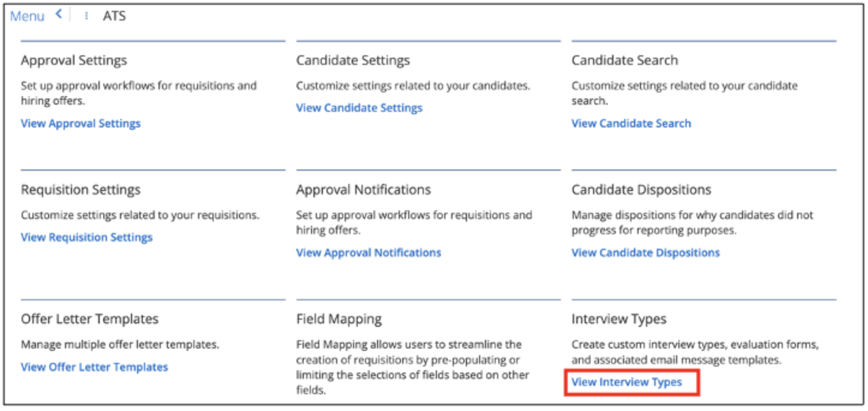
Task: Open the Menu link
Action: pos(27,16)
